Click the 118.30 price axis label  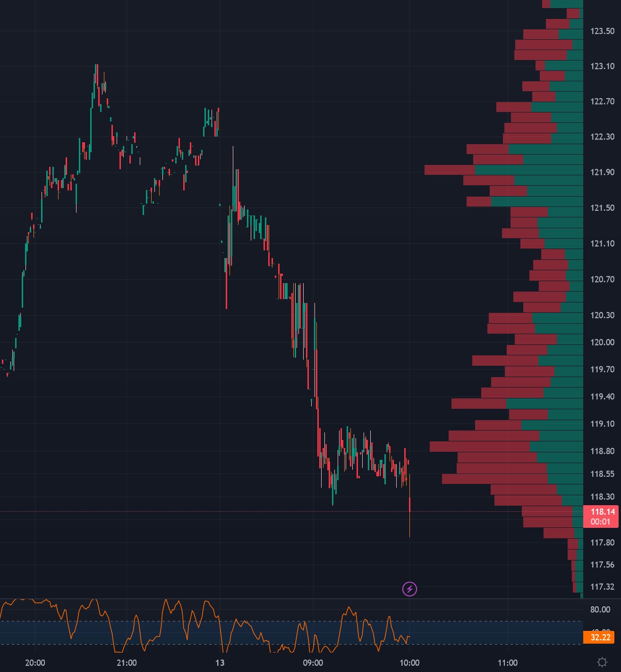(x=603, y=497)
